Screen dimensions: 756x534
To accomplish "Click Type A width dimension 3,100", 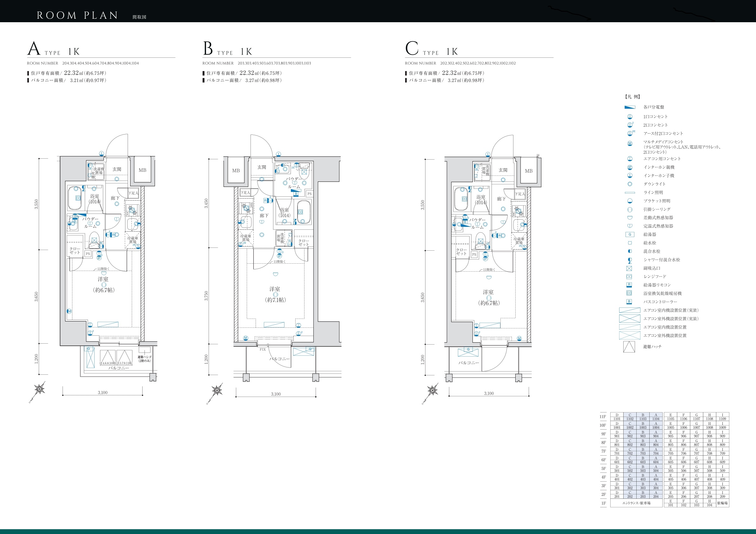I will click(x=103, y=392).
